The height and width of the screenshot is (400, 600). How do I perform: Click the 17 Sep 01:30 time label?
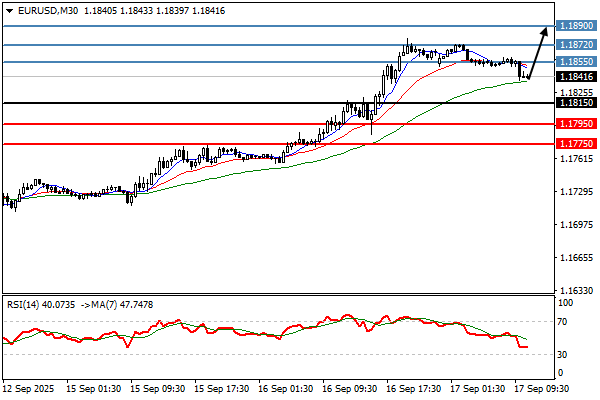478,389
